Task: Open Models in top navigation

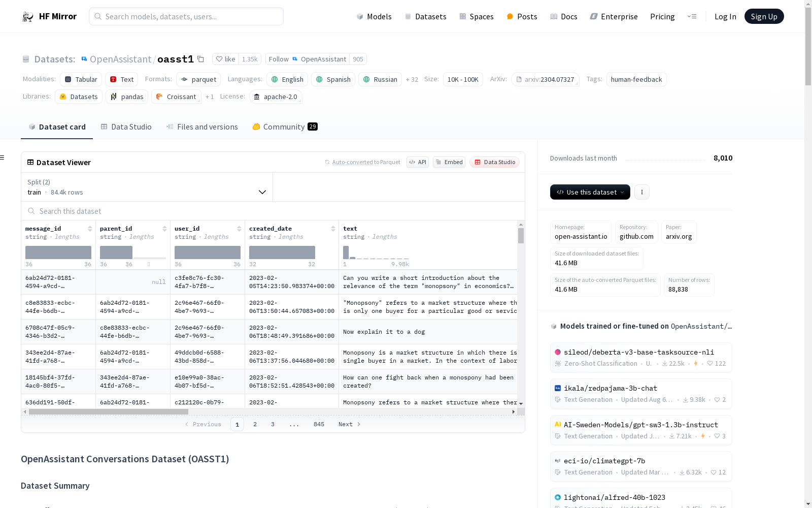Action: (374, 16)
